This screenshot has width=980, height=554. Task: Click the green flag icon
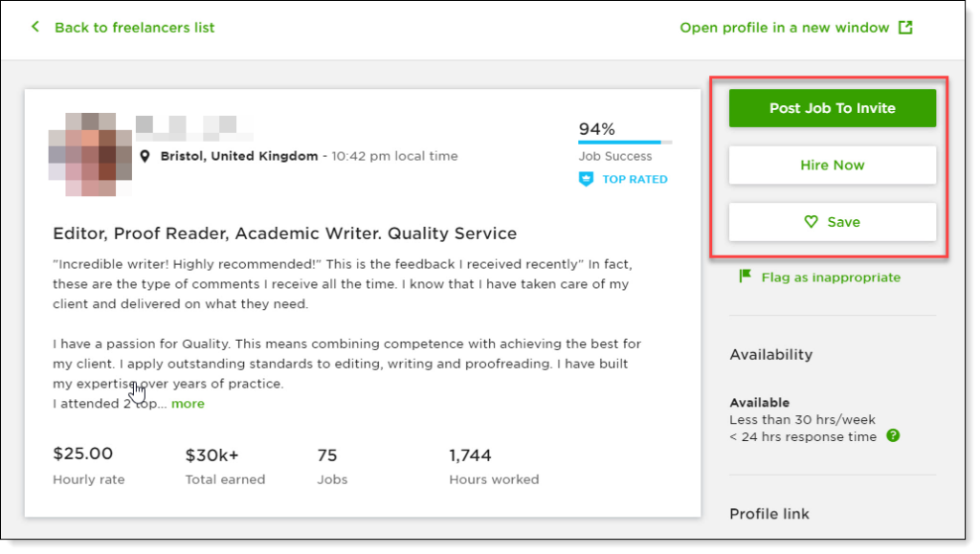(x=745, y=277)
